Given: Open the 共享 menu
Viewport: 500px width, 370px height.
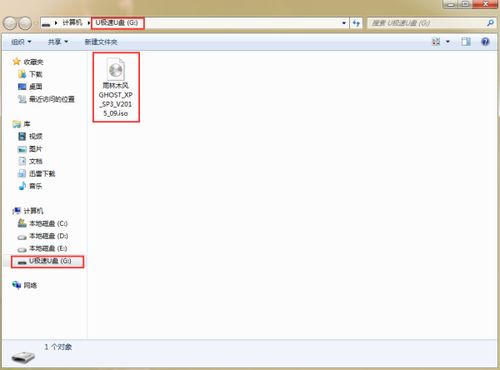Looking at the screenshot, I should pos(58,42).
